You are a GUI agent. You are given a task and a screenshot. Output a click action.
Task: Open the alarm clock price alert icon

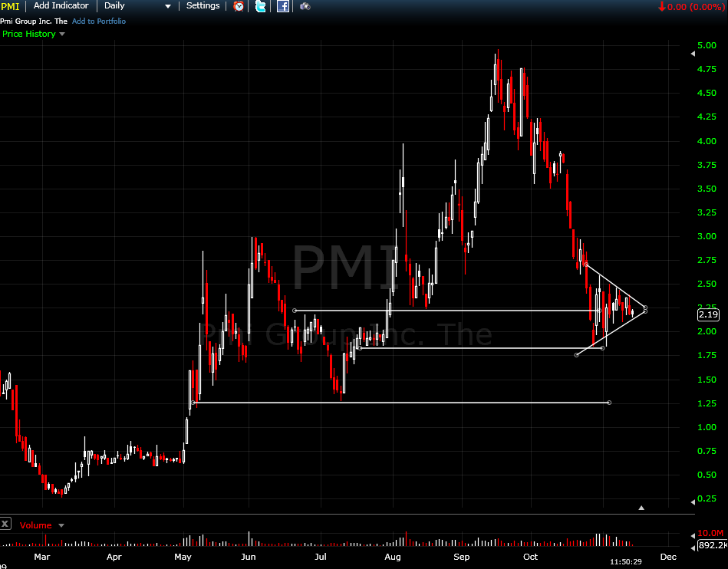[x=239, y=6]
